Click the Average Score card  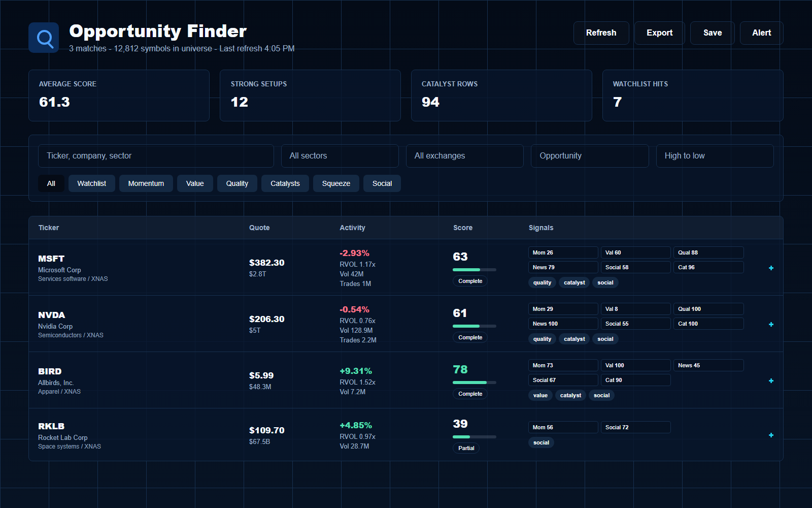[x=119, y=96]
